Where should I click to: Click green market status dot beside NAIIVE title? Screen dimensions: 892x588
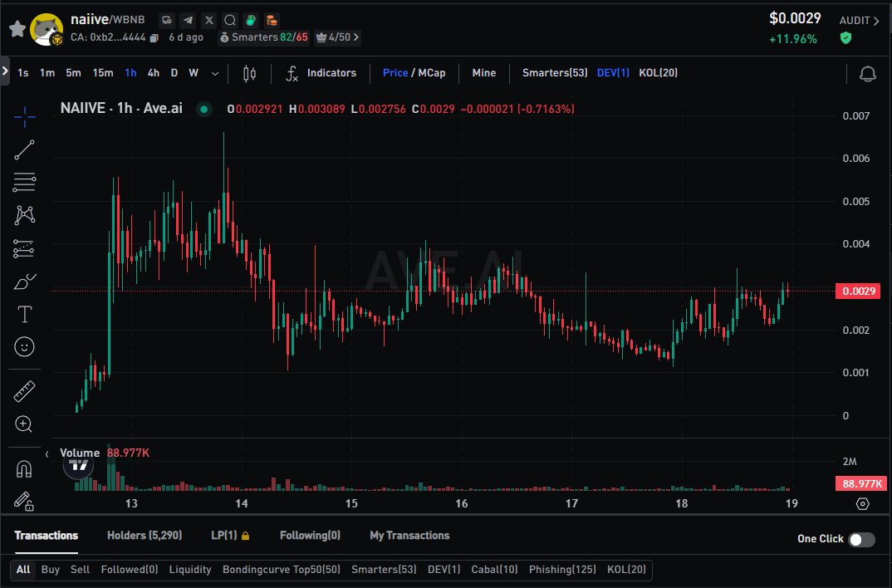coord(203,109)
